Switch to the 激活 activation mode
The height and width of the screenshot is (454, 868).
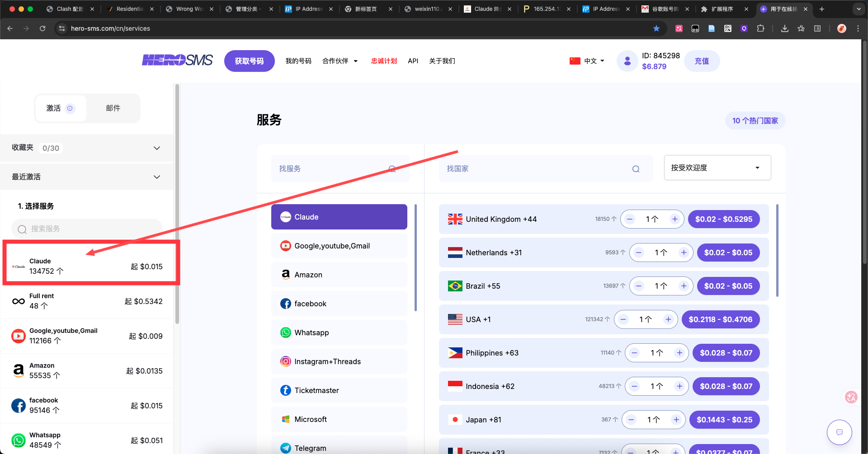[x=61, y=108]
